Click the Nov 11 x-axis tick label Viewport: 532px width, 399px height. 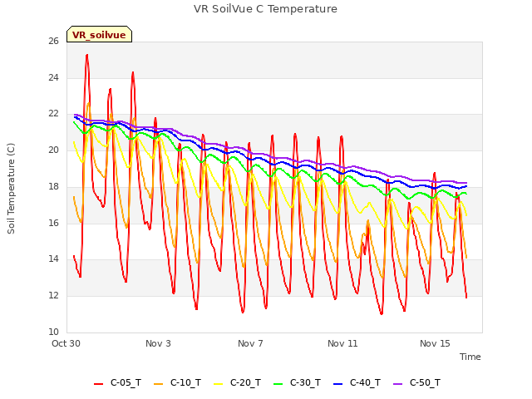[342, 343]
